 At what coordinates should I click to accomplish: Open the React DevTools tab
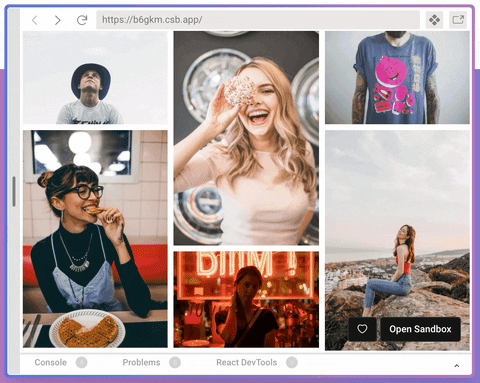247,362
